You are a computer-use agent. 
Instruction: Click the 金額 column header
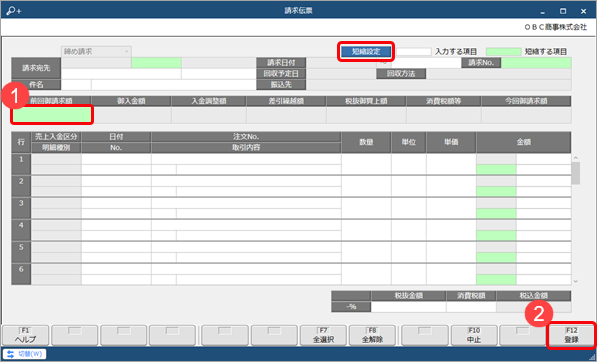[524, 142]
